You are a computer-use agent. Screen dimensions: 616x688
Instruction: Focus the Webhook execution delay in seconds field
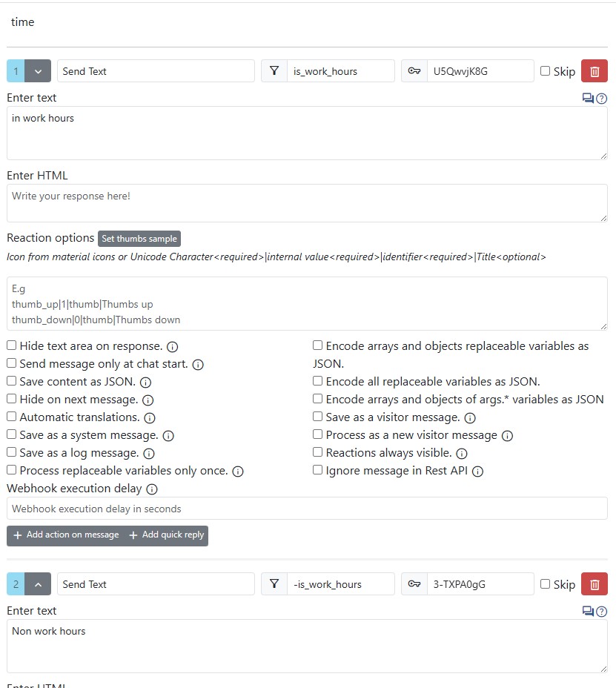307,509
